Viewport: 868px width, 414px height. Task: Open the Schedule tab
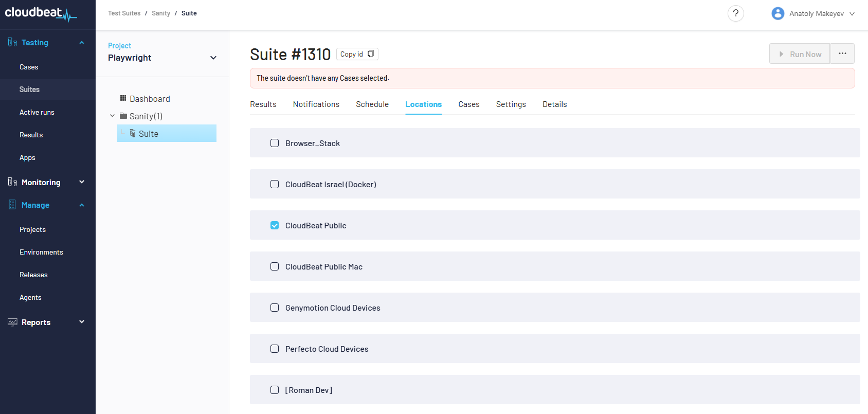pos(372,104)
